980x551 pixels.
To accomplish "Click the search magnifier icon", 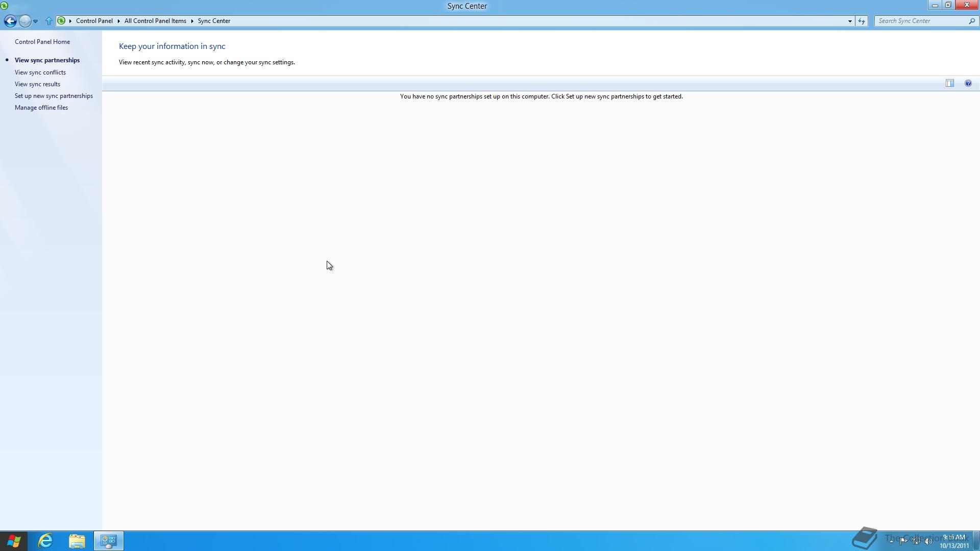I will [x=971, y=21].
